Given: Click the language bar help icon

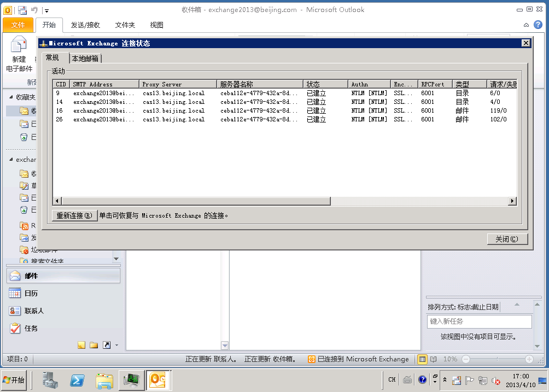Looking at the screenshot, I should tap(422, 380).
